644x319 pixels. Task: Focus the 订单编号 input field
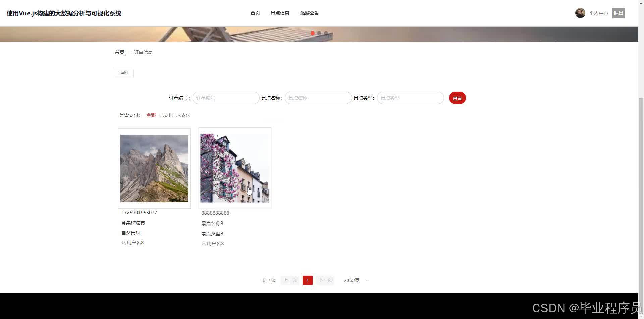(226, 98)
